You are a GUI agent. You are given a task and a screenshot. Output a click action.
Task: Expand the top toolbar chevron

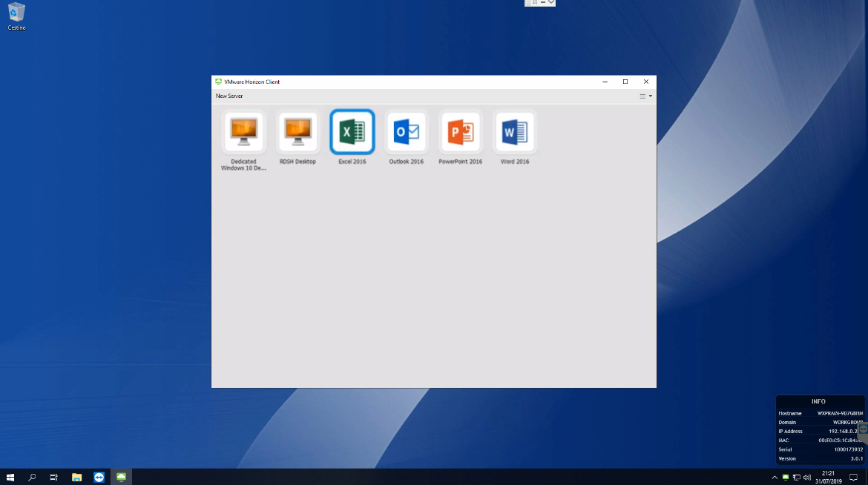point(551,3)
